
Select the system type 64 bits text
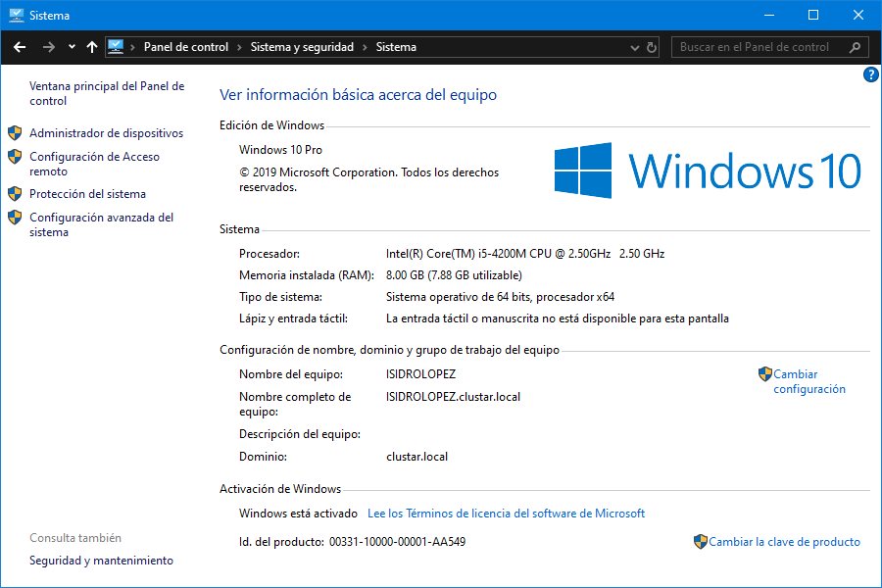[x=500, y=297]
